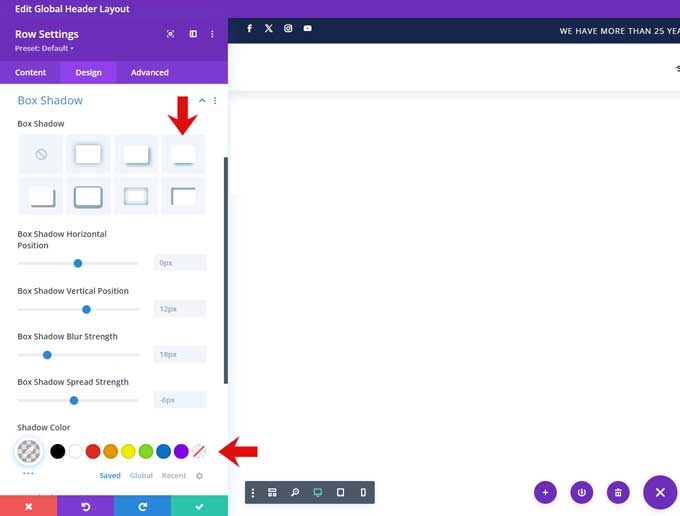The height and width of the screenshot is (516, 680).
Task: Switch to the Design tab
Action: tap(88, 72)
